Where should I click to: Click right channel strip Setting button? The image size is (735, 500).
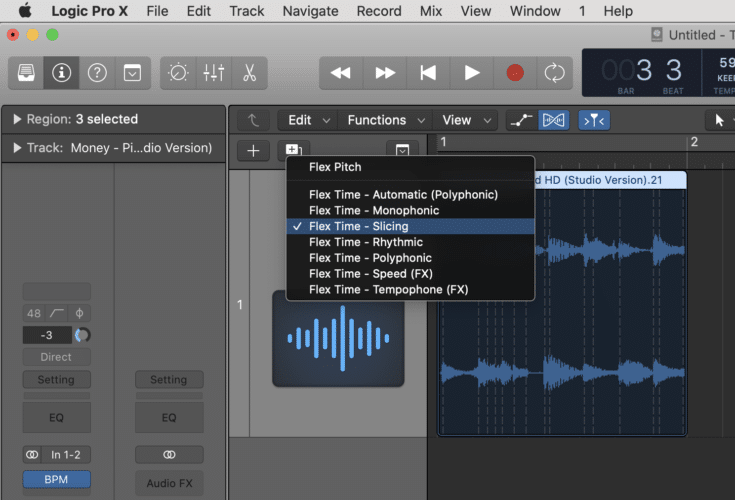coord(169,380)
